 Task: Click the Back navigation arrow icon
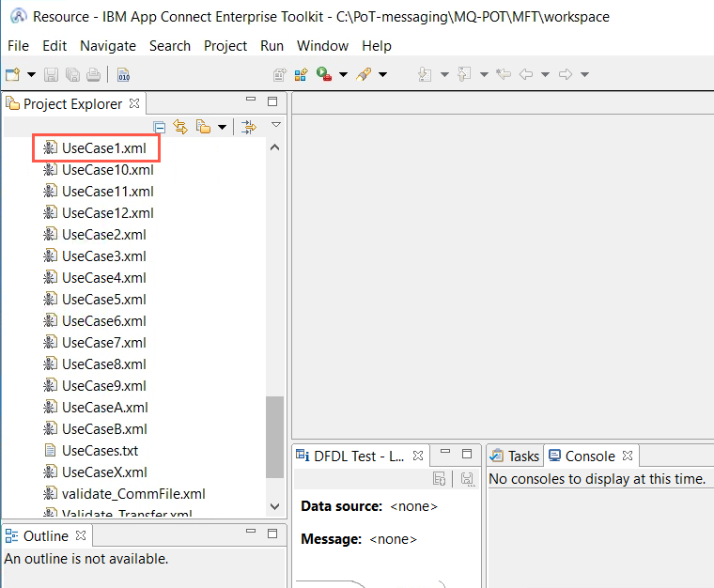pyautogui.click(x=526, y=74)
